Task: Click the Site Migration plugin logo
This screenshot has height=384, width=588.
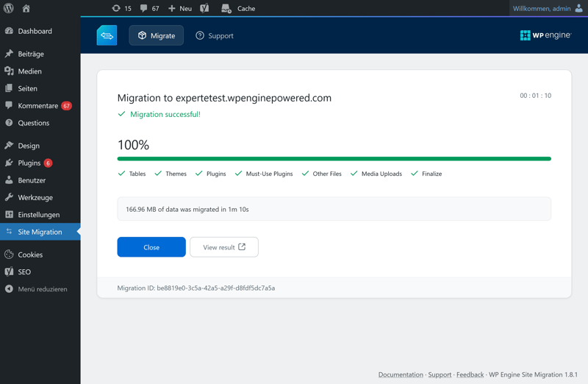Action: point(107,35)
